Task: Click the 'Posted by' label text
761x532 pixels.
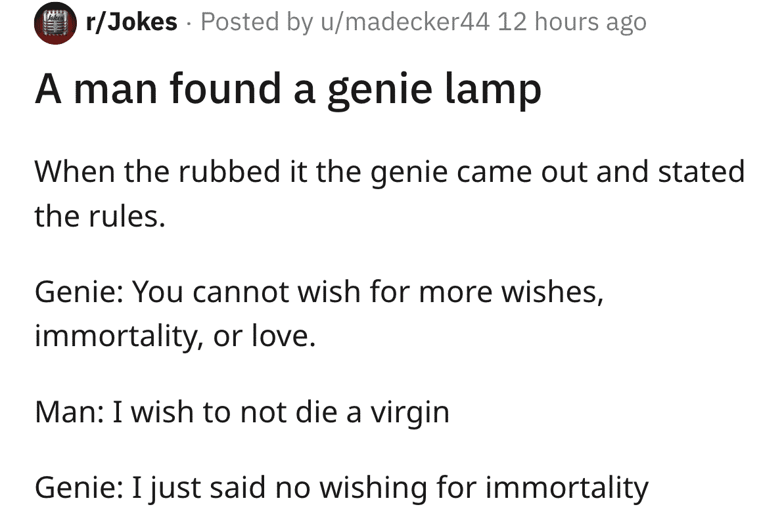Action: pyautogui.click(x=256, y=22)
